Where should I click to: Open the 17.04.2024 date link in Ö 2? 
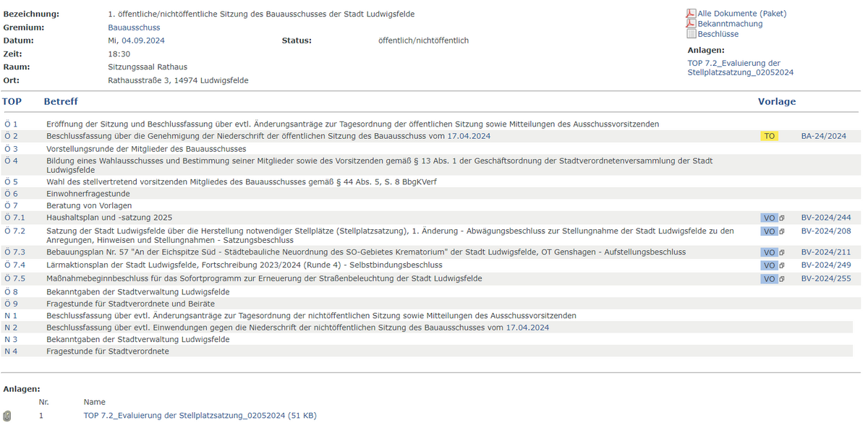click(x=469, y=136)
